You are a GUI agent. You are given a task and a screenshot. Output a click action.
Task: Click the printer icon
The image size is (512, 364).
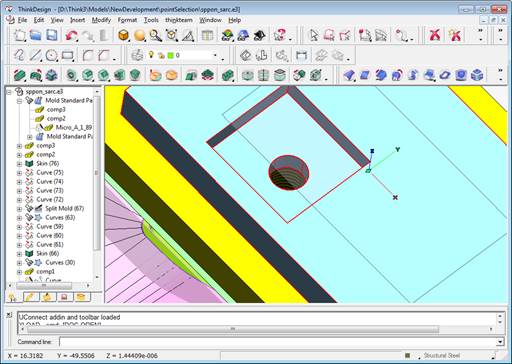tap(137, 55)
